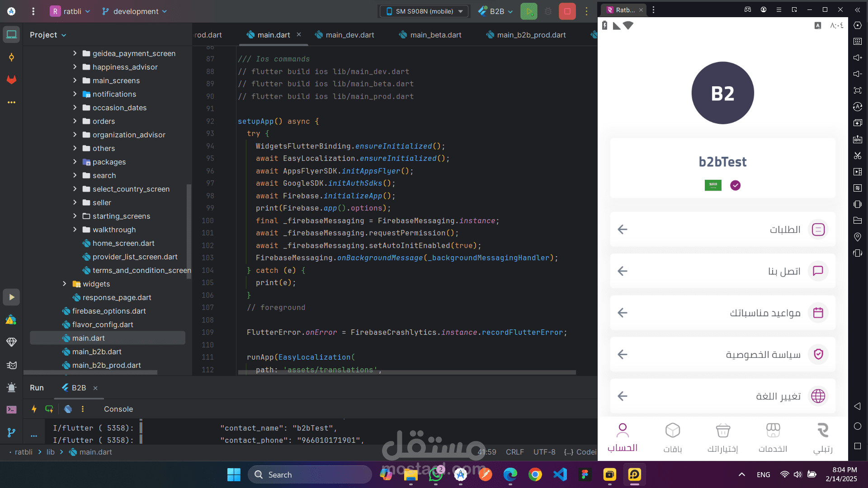Stop the running app with red button

pos(567,11)
